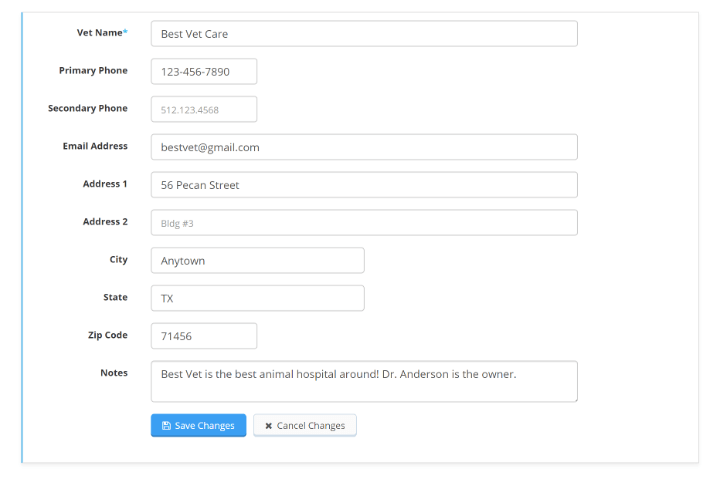This screenshot has width=720, height=479.
Task: Click the Zip Code label
Action: (x=107, y=335)
